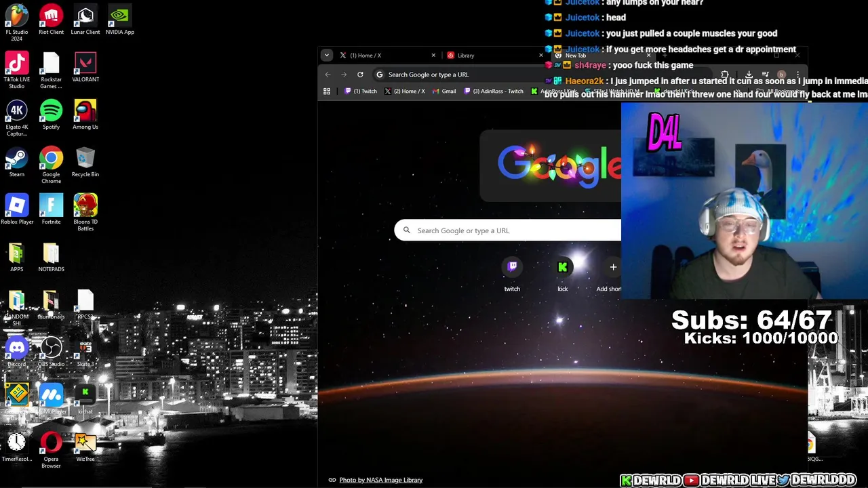Close the Library tab
The image size is (868, 488).
coord(540,56)
